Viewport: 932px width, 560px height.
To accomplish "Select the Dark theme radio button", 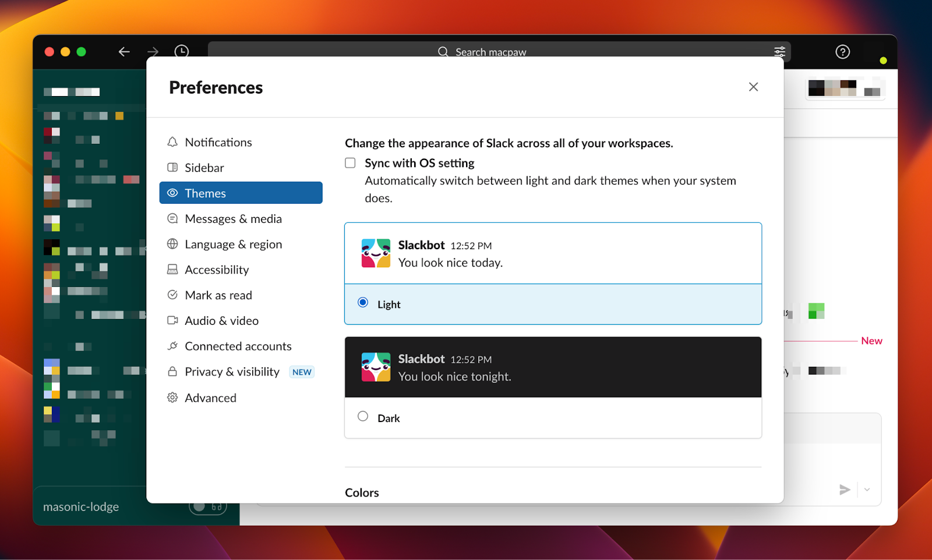I will (x=362, y=416).
